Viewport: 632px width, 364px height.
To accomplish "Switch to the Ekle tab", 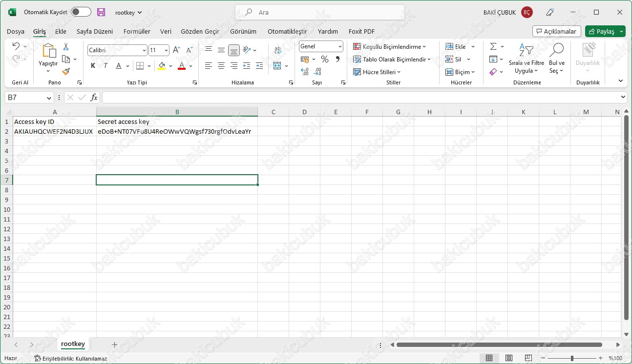I will [x=61, y=31].
